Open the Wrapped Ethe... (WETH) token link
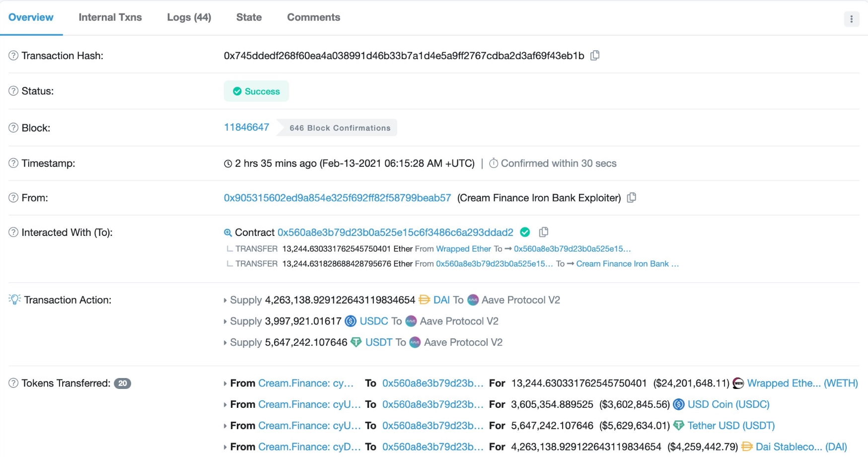This screenshot has width=868, height=457. [x=802, y=383]
